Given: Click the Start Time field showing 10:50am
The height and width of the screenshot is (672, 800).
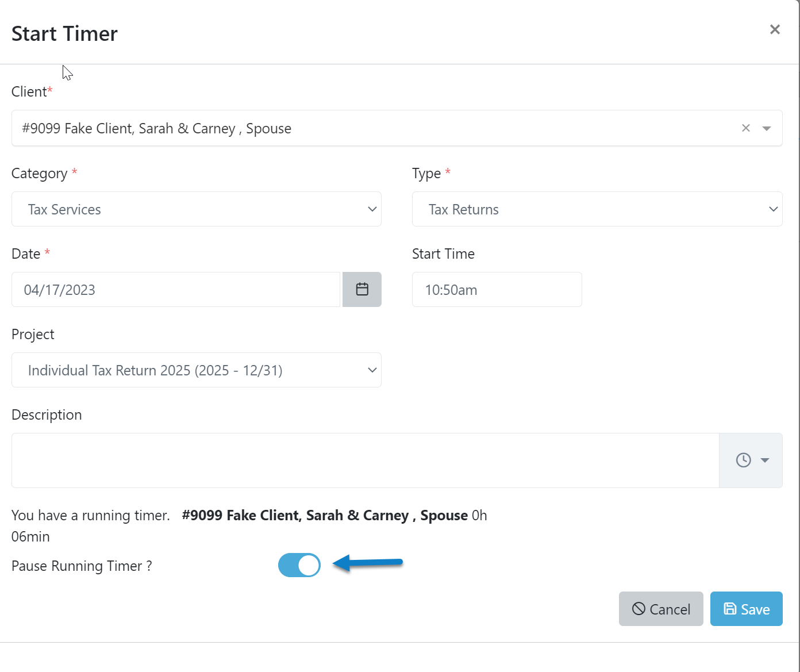Looking at the screenshot, I should (x=497, y=289).
